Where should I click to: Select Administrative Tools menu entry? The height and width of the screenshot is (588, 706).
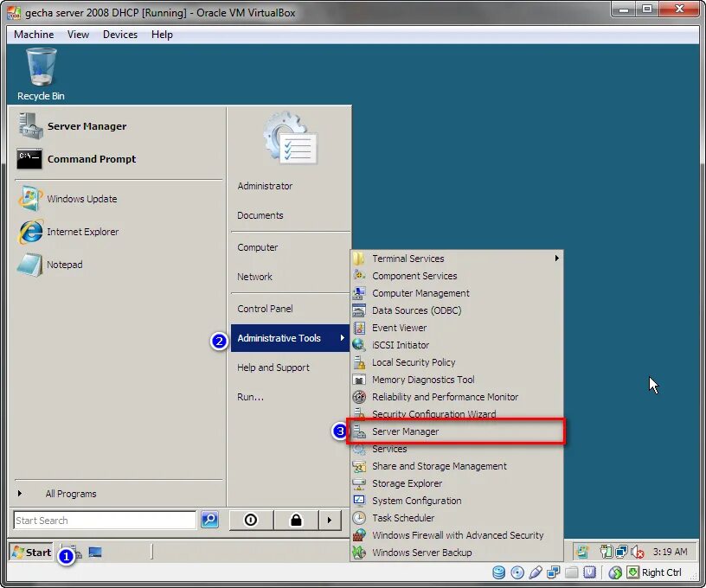coord(290,338)
